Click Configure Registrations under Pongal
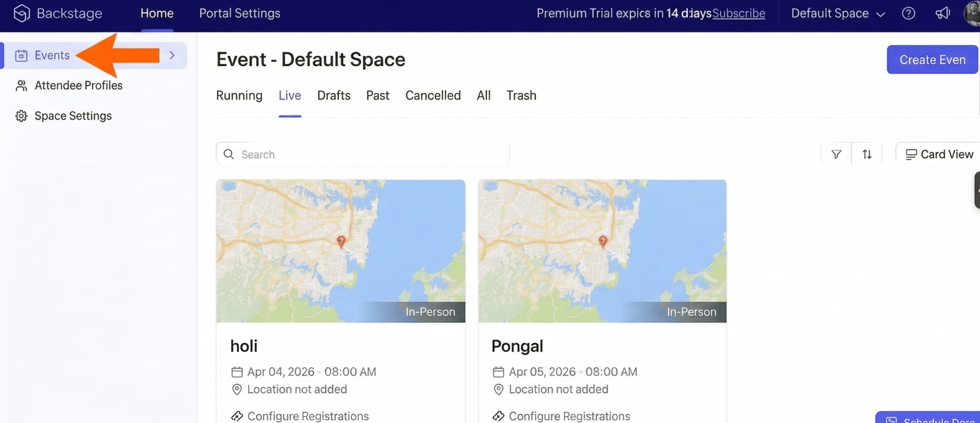Image resolution: width=980 pixels, height=423 pixels. [569, 416]
